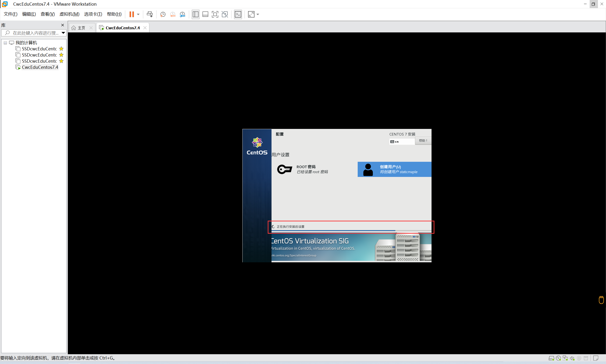Select CwcEduCentos7.4 in the library tree

click(40, 67)
